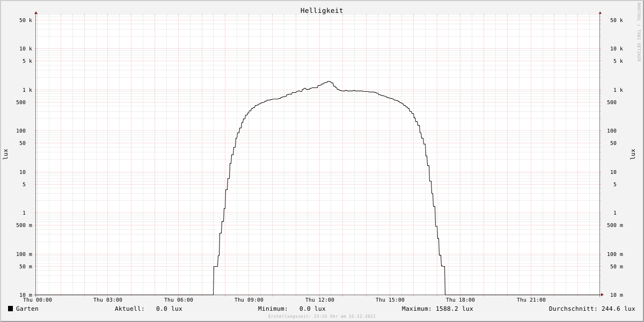Image resolution: width=644 pixels, height=322 pixels.
Task: Click the 50 k label on left axis
Action: (26, 20)
